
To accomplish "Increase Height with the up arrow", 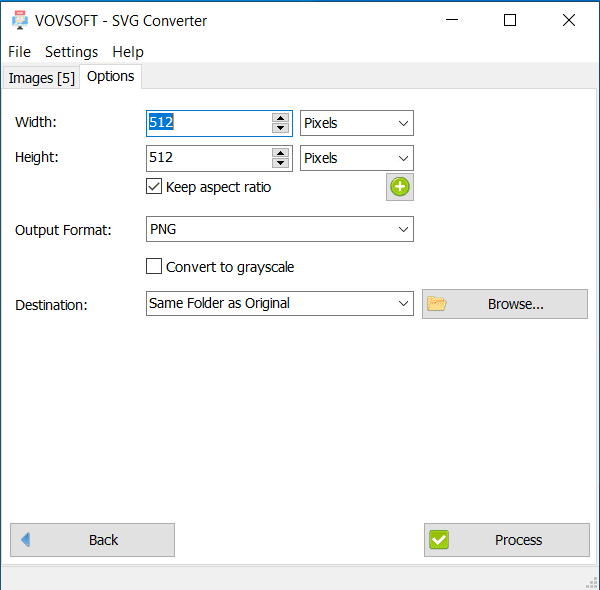I will (280, 153).
